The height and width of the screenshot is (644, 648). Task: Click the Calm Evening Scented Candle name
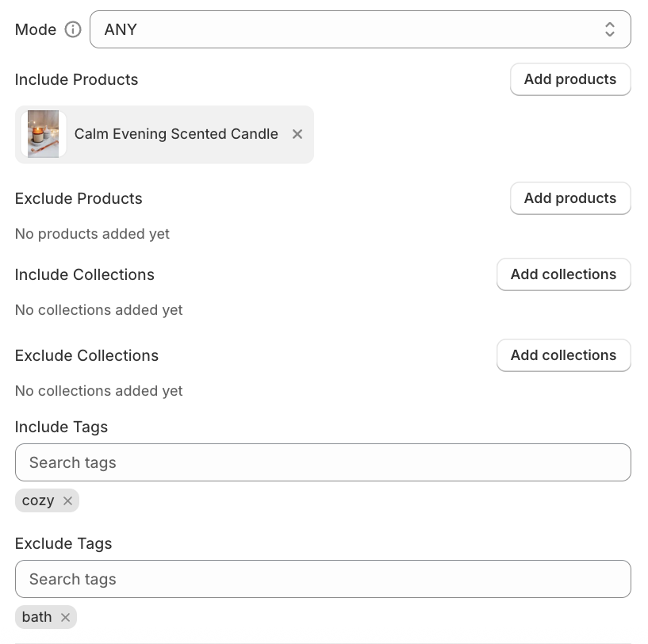[176, 134]
